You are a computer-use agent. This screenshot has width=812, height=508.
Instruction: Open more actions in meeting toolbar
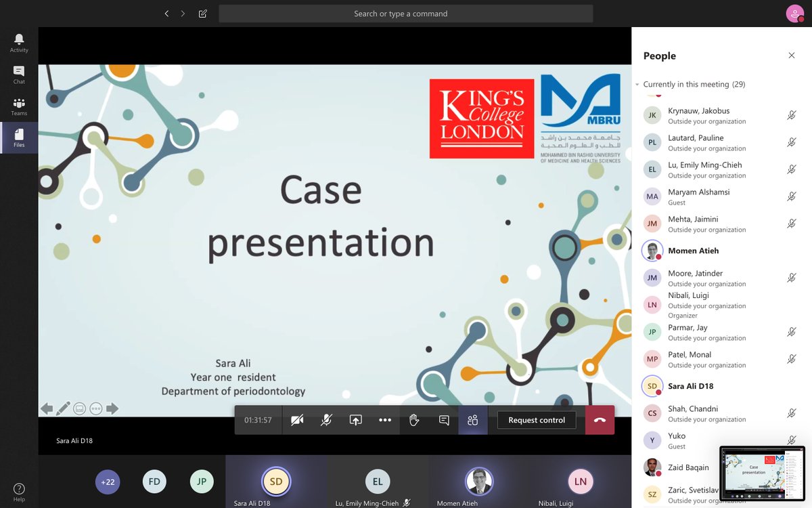pyautogui.click(x=385, y=420)
